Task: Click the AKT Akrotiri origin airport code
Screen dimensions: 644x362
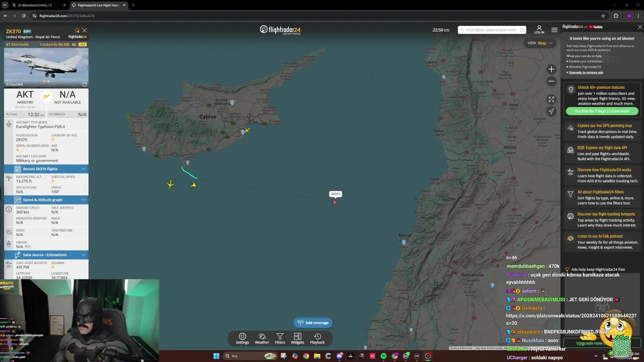Action: pyautogui.click(x=25, y=95)
